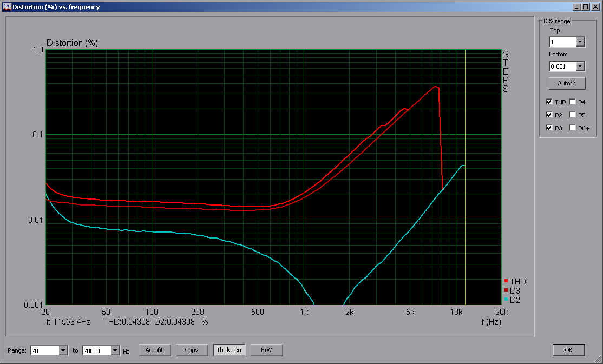The height and width of the screenshot is (364, 603).
Task: Enable the D4 harmonic checkbox
Action: pyautogui.click(x=572, y=102)
